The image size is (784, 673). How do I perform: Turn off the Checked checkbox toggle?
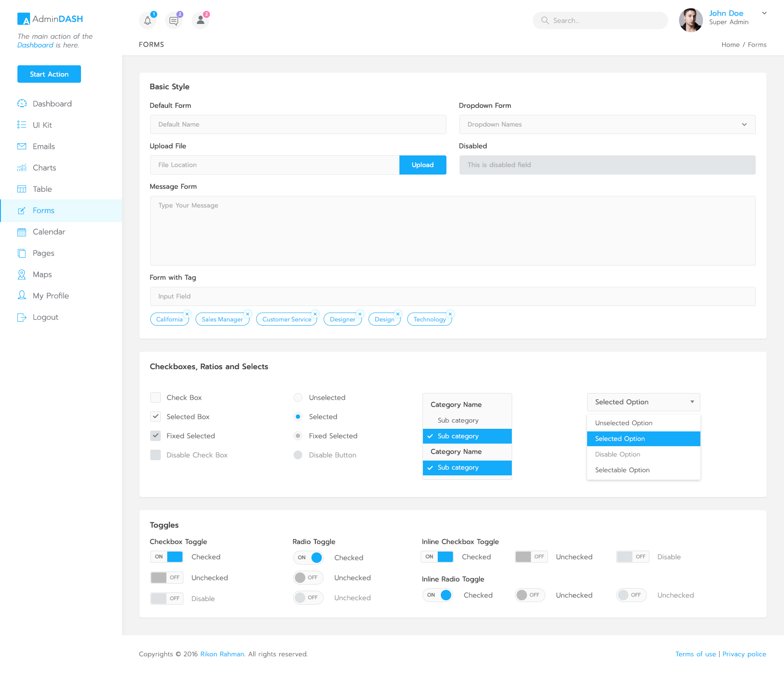click(x=166, y=557)
